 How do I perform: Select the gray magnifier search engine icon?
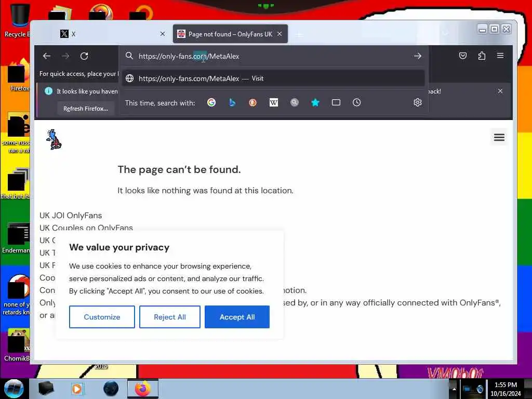[295, 102]
